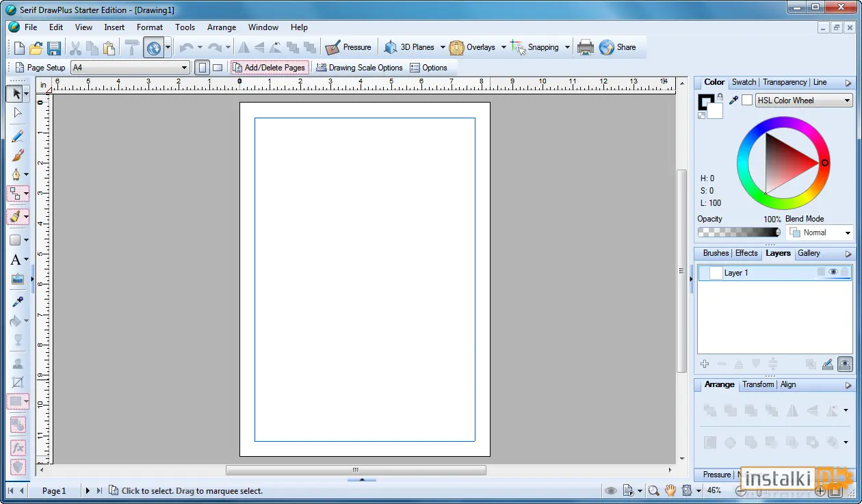This screenshot has height=504, width=862.
Task: Expand the Layers panel options arrow
Action: click(x=848, y=254)
